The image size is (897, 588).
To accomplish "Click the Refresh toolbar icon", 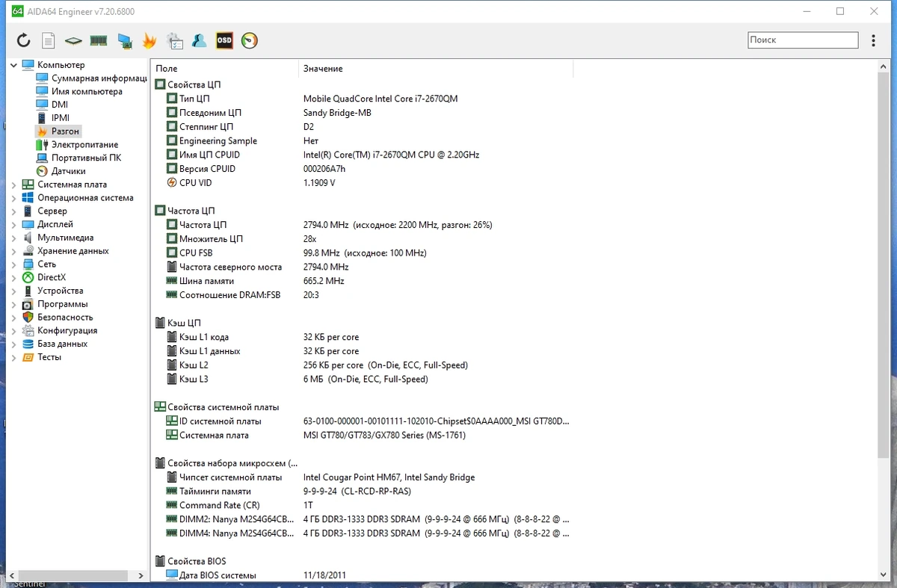I will tap(24, 40).
